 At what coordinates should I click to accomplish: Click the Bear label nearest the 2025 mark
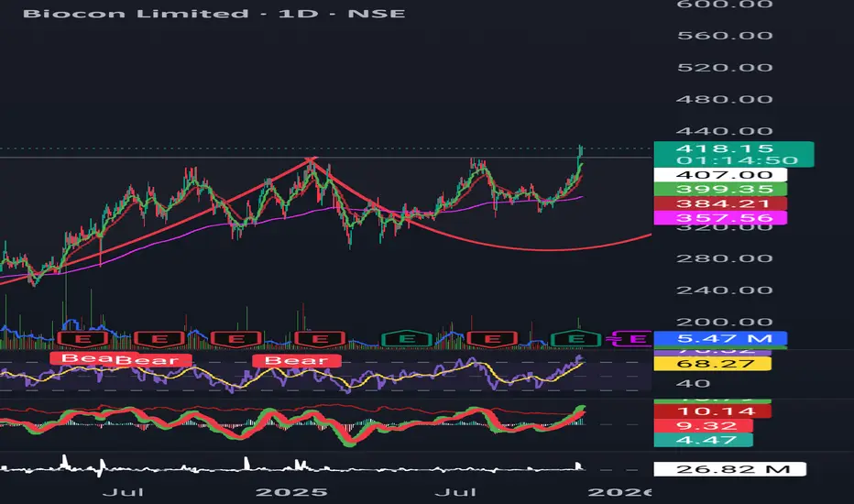pyautogui.click(x=297, y=360)
